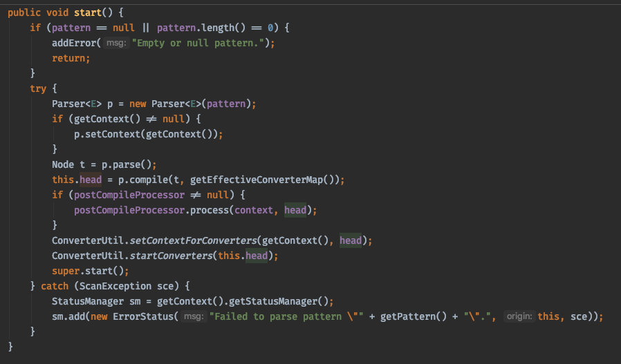Click the "postCompileProcessor.process" call
The image size is (621, 364).
coord(151,210)
